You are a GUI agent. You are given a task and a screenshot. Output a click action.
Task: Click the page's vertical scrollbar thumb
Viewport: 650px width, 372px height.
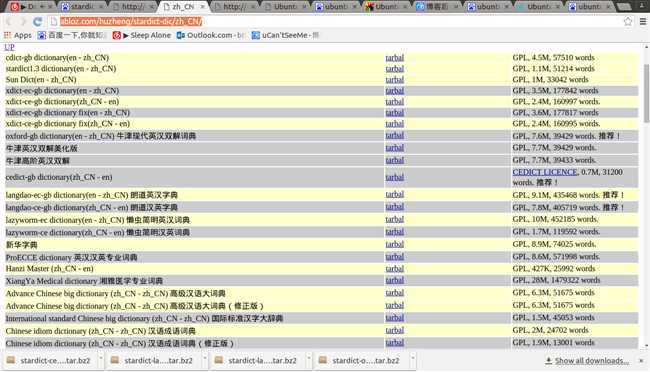[646, 93]
